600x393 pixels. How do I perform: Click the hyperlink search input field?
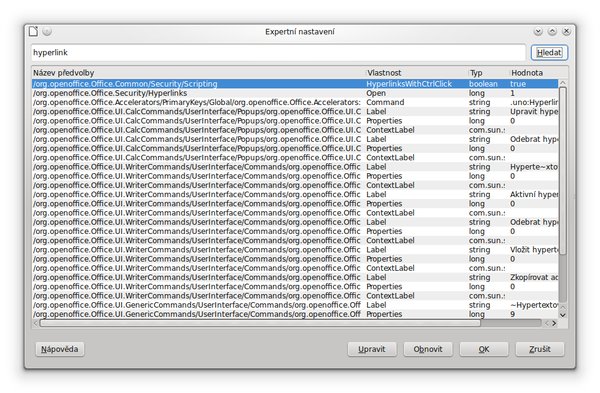pyautogui.click(x=278, y=52)
